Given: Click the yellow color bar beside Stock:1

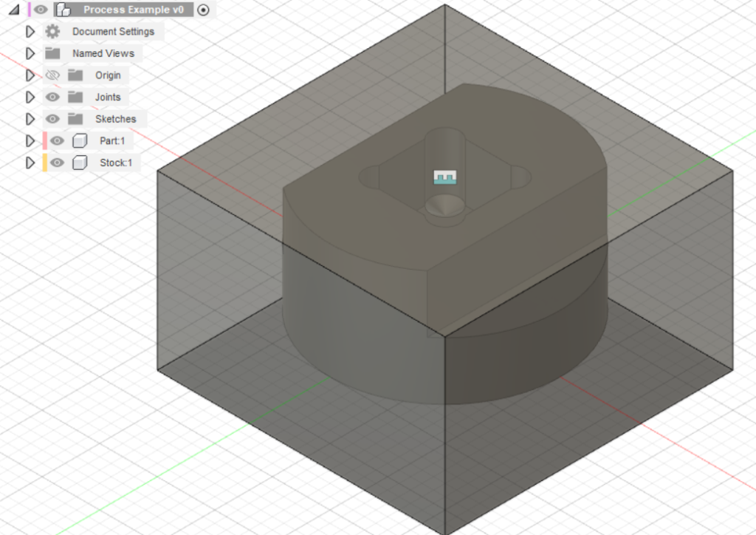Looking at the screenshot, I should (x=44, y=163).
